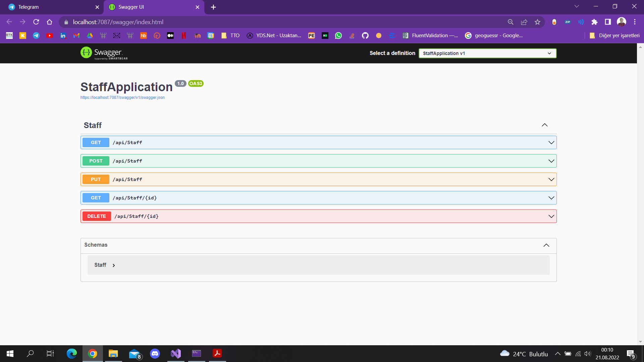Open the Google Drive bookmark
Viewport: 644px width, 362px height.
(90, 36)
